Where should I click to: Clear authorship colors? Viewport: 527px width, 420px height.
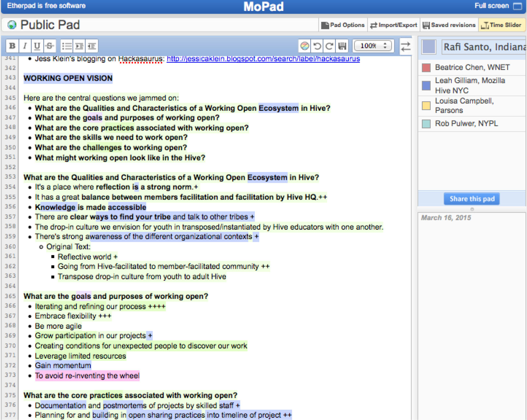304,46
